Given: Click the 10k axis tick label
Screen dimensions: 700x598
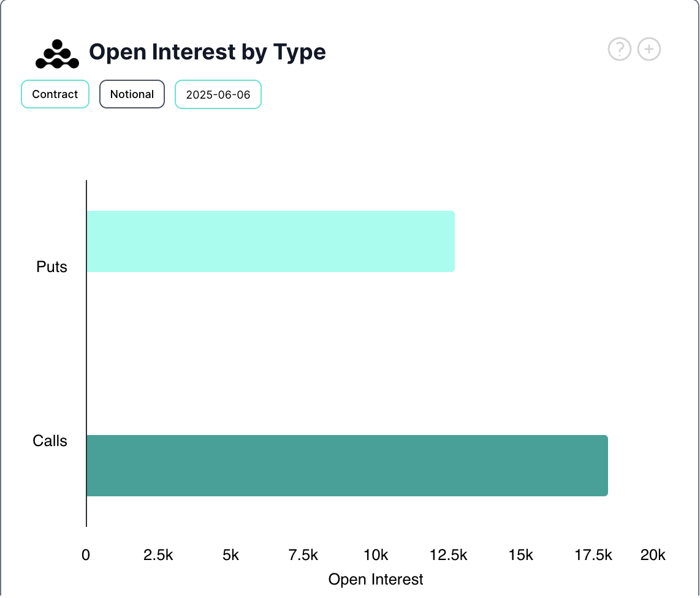Looking at the screenshot, I should pos(376,555).
